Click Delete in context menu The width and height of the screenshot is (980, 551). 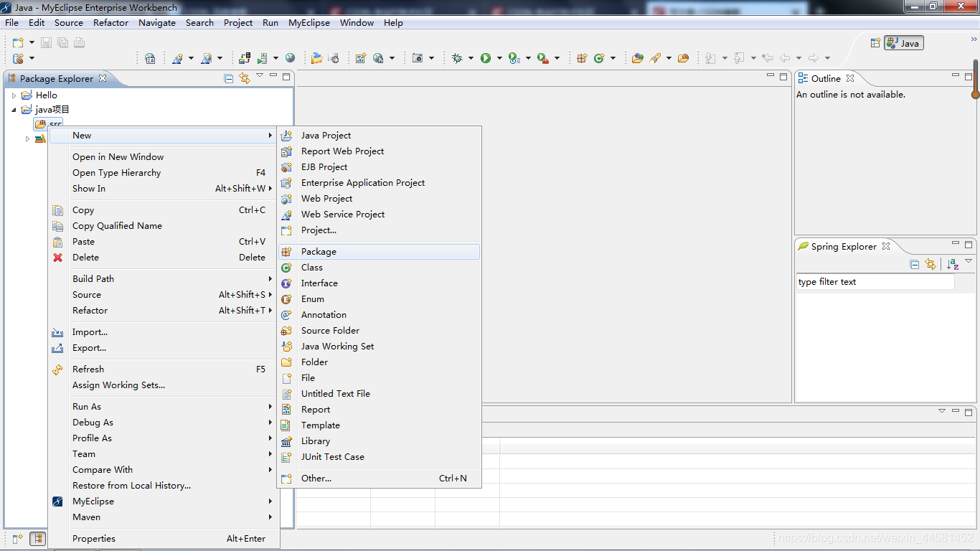(162, 258)
